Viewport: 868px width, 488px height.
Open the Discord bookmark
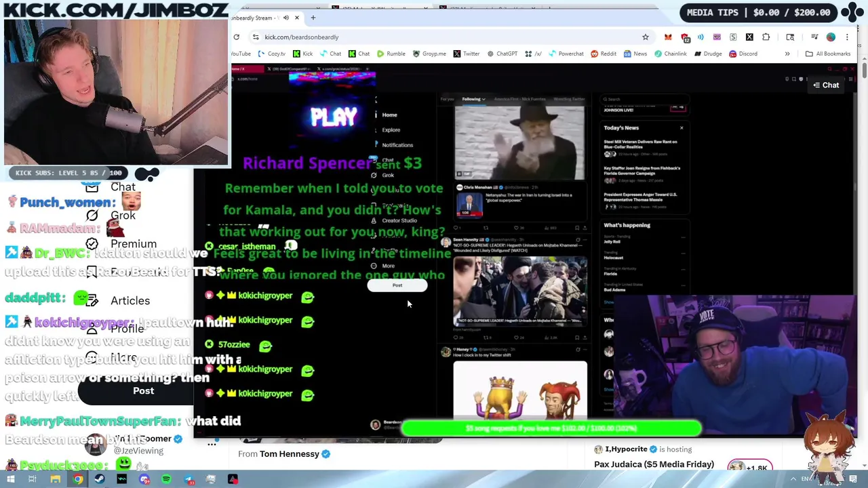click(743, 54)
